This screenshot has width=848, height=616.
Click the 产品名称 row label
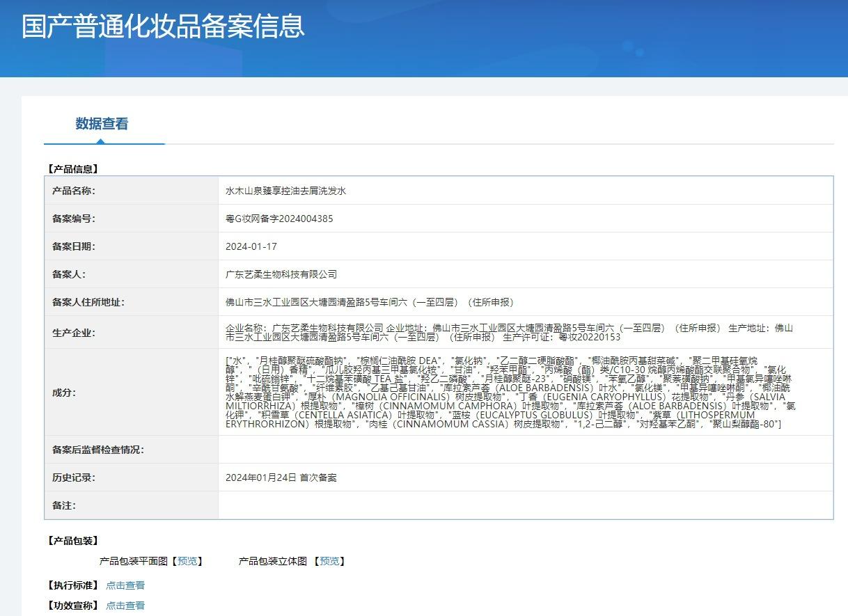[x=74, y=191]
